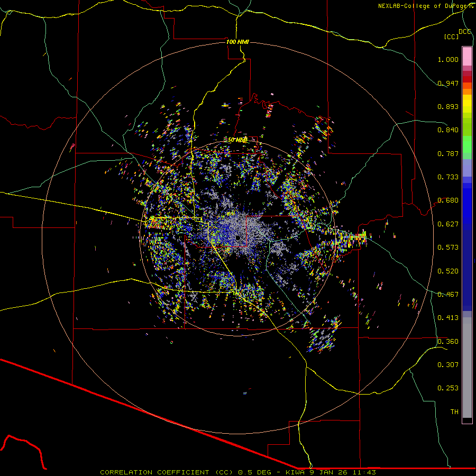Click the gray segment of the color bar
Screen dimensions: 476x476
click(x=467, y=368)
